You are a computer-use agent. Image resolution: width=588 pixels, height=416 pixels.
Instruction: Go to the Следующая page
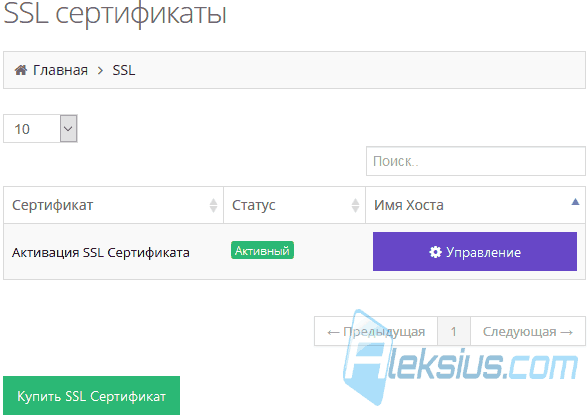(528, 331)
